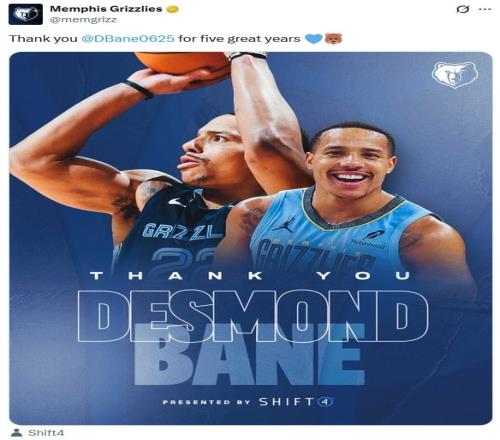Click the blue heart emoji
This screenshot has height=440, width=500.
click(314, 39)
